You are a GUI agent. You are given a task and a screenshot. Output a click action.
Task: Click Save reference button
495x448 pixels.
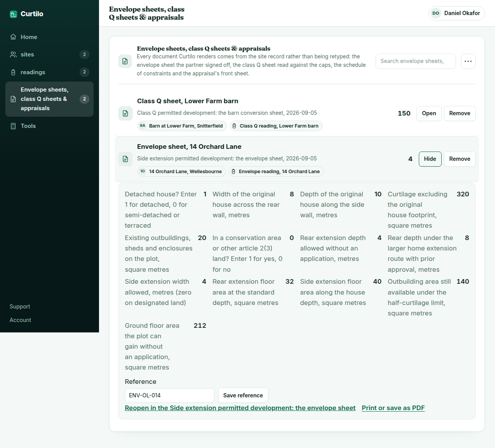click(243, 395)
